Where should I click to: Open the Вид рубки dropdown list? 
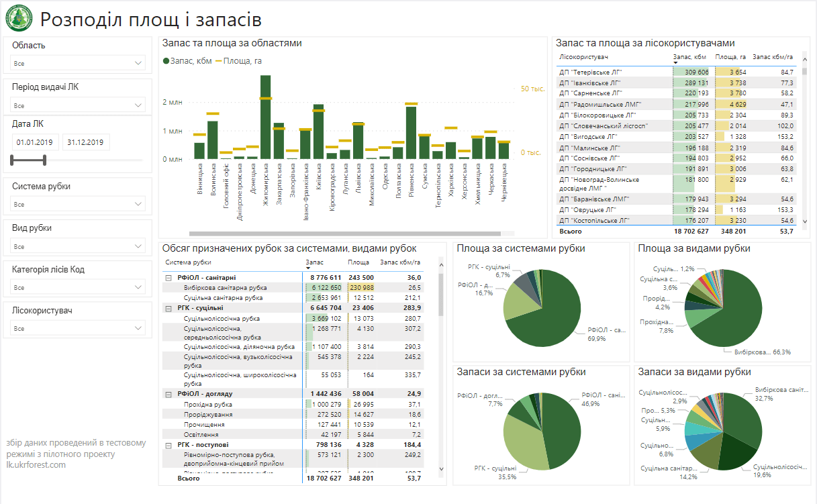pyautogui.click(x=78, y=246)
